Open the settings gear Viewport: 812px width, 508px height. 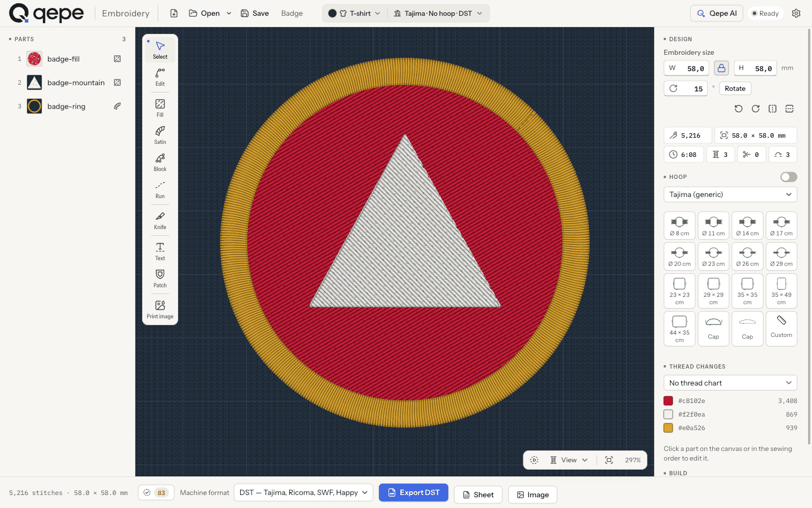tap(796, 13)
